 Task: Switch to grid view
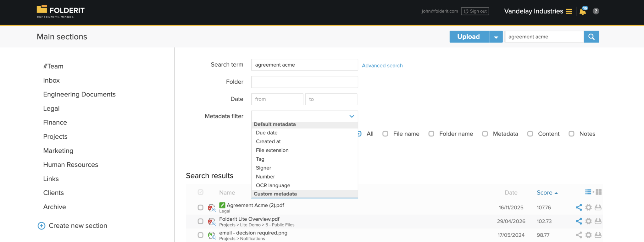pos(598,192)
